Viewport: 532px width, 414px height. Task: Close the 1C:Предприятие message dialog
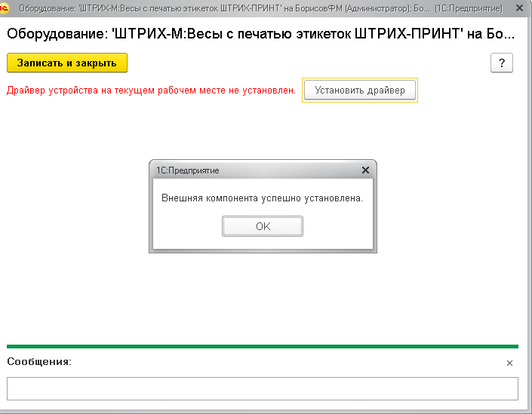click(365, 170)
